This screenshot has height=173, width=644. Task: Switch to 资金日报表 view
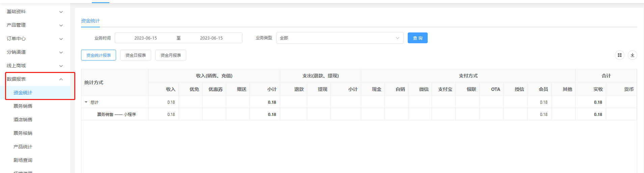tap(135, 55)
